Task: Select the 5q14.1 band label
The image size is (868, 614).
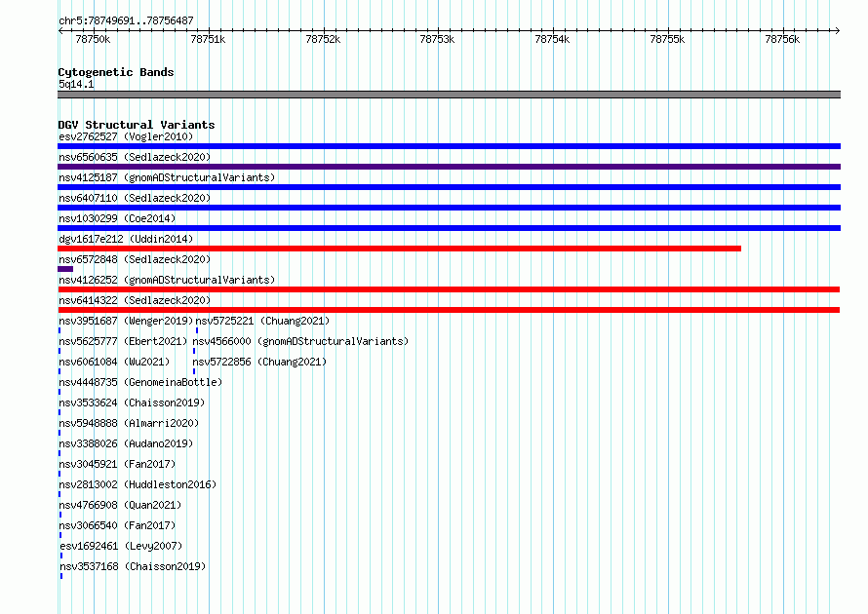Action: coord(76,84)
